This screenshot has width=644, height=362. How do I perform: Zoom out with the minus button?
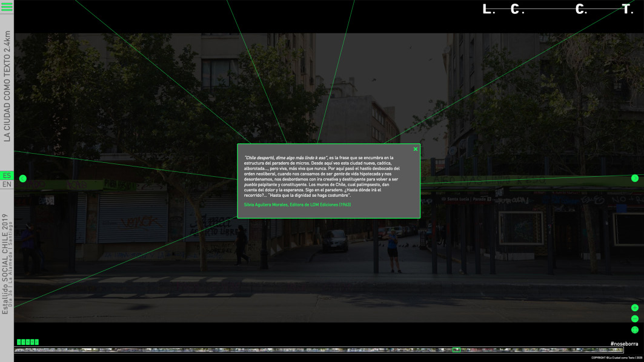[x=634, y=318]
